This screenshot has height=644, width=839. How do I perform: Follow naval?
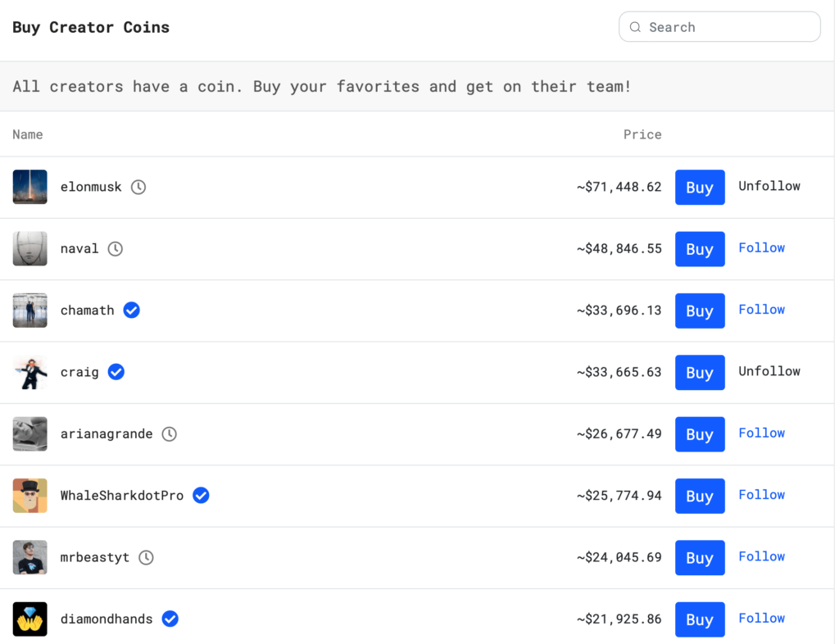coord(761,247)
